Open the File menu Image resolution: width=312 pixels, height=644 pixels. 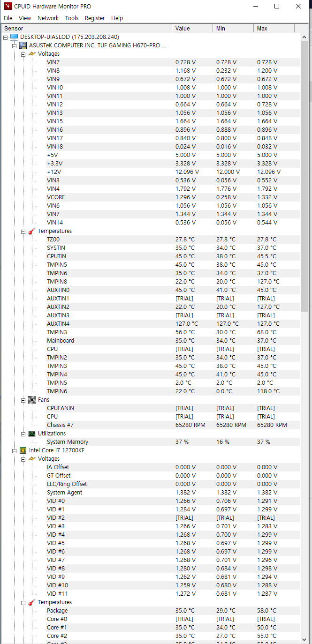8,18
